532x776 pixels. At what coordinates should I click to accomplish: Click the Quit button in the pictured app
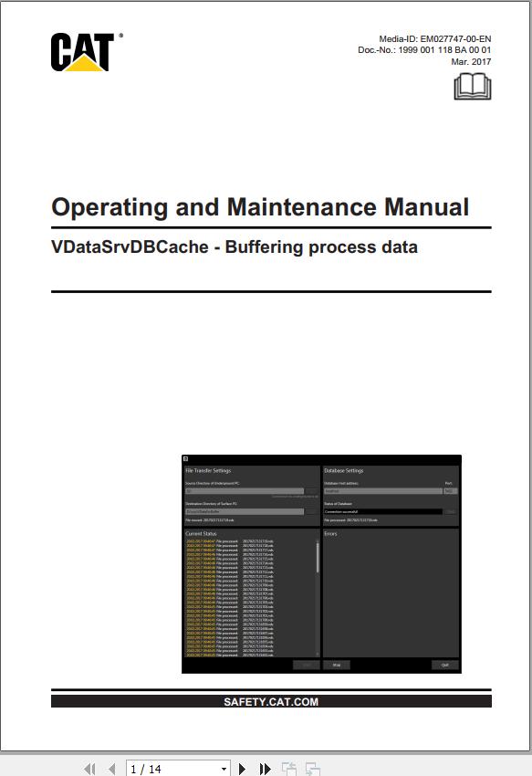pos(445,665)
